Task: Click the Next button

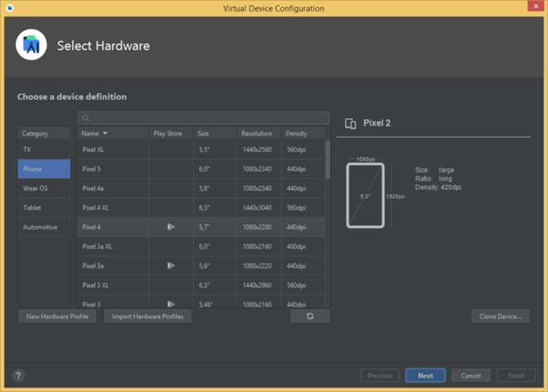Action: tap(425, 376)
